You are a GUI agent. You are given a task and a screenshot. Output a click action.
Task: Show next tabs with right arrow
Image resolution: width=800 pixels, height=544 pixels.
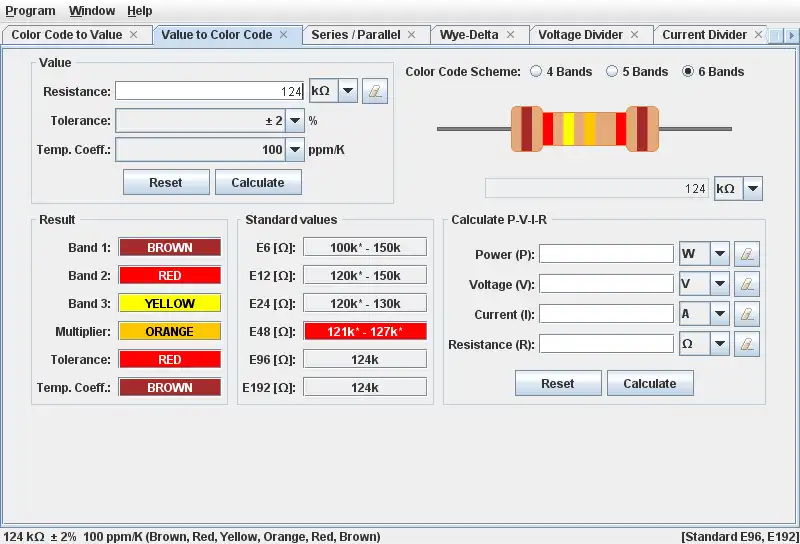pos(791,36)
